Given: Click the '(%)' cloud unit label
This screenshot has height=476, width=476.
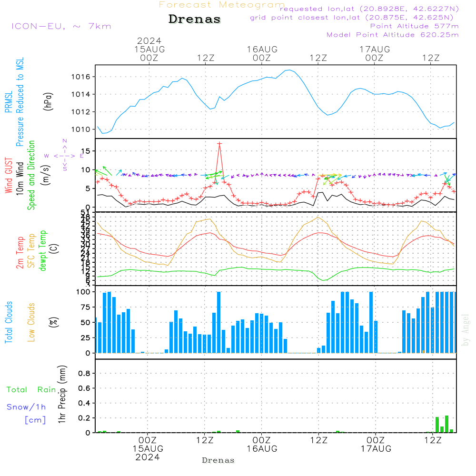Looking at the screenshot, I should click(54, 322).
